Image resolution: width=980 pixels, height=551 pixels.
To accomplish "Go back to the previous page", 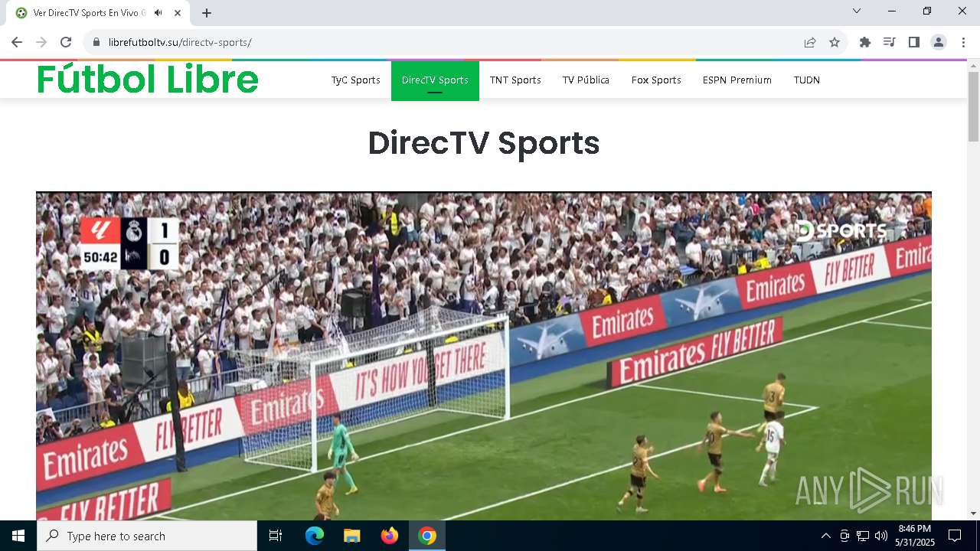I will coord(17,42).
